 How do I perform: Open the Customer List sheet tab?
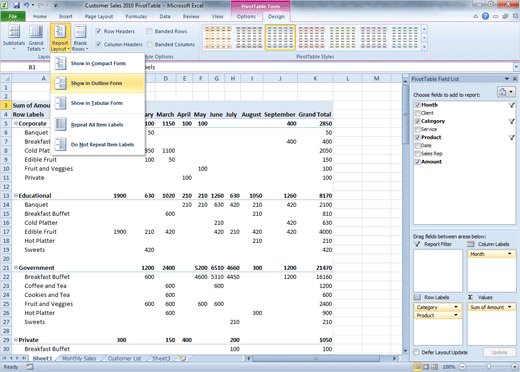click(x=125, y=358)
